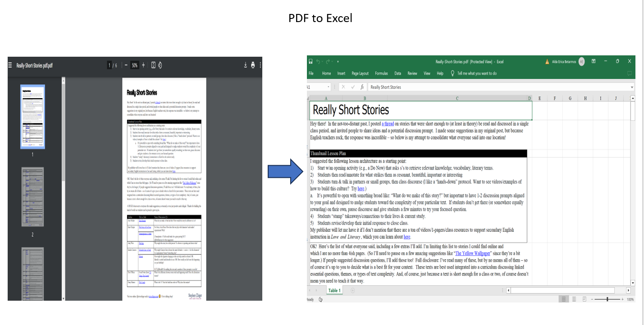Expand the Name Box dropdown arrow

tap(329, 87)
